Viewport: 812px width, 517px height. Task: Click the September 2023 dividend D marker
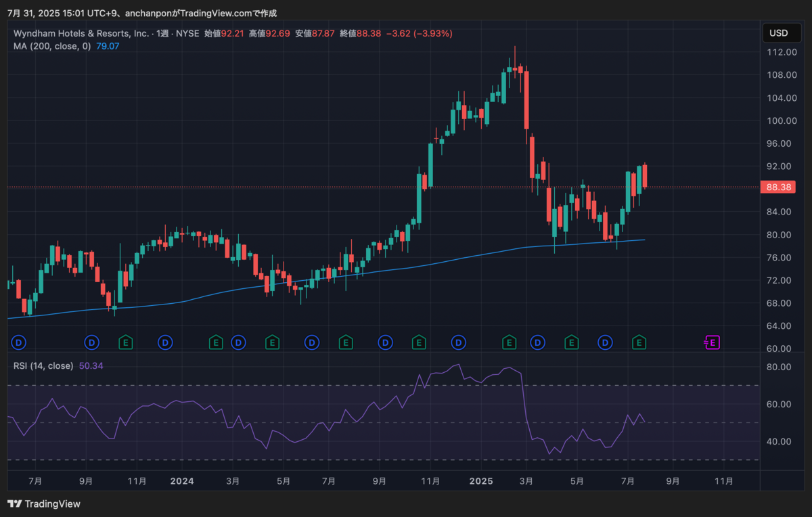click(x=92, y=342)
